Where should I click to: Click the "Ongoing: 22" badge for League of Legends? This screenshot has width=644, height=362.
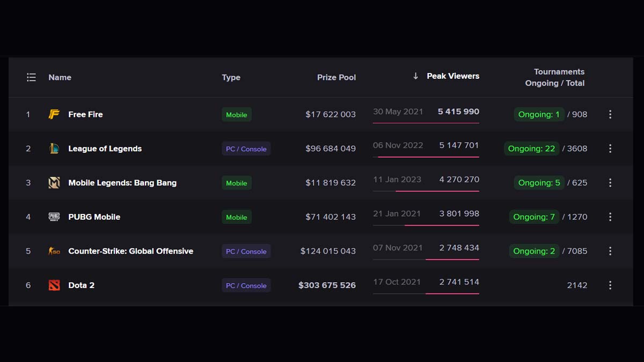531,149
